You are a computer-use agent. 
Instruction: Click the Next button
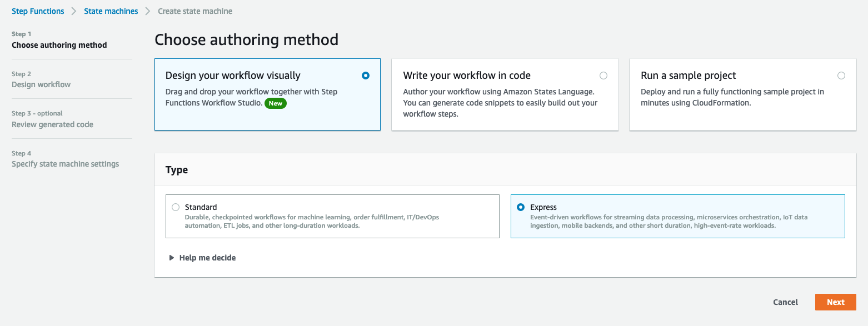click(x=835, y=302)
